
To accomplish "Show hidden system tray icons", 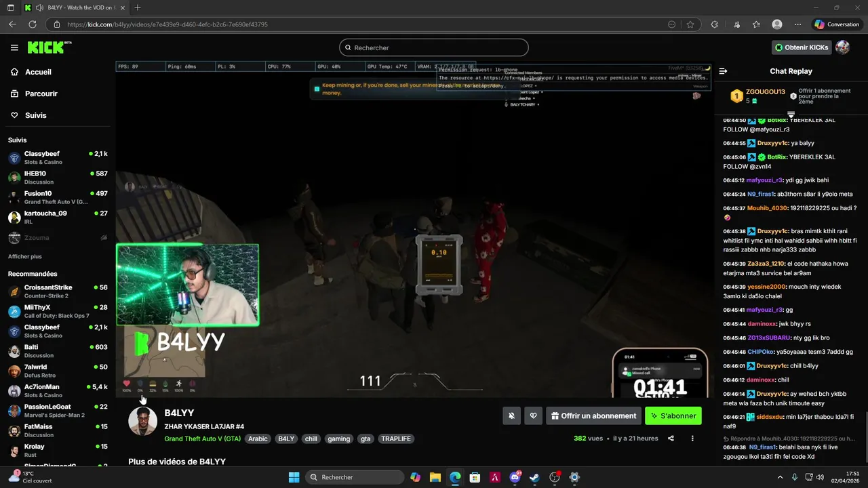I will pos(780,477).
